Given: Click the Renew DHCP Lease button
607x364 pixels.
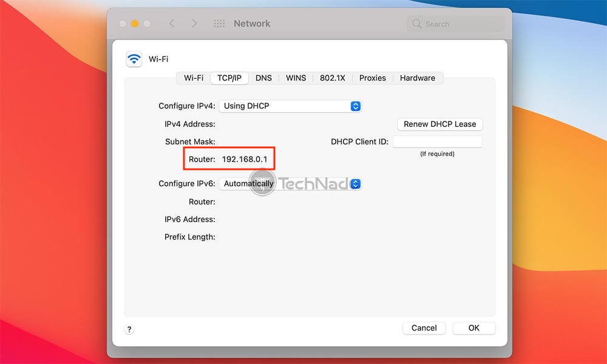Looking at the screenshot, I should (x=439, y=124).
